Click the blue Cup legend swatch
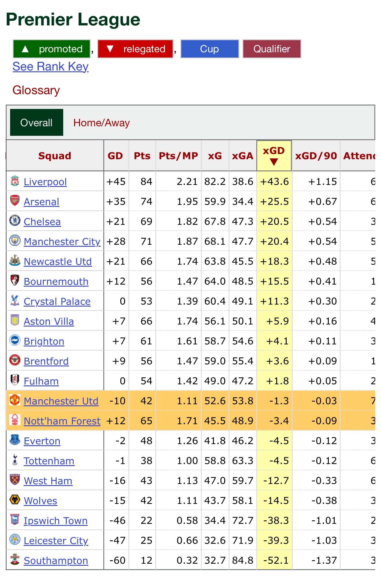The width and height of the screenshot is (381, 588). (210, 49)
